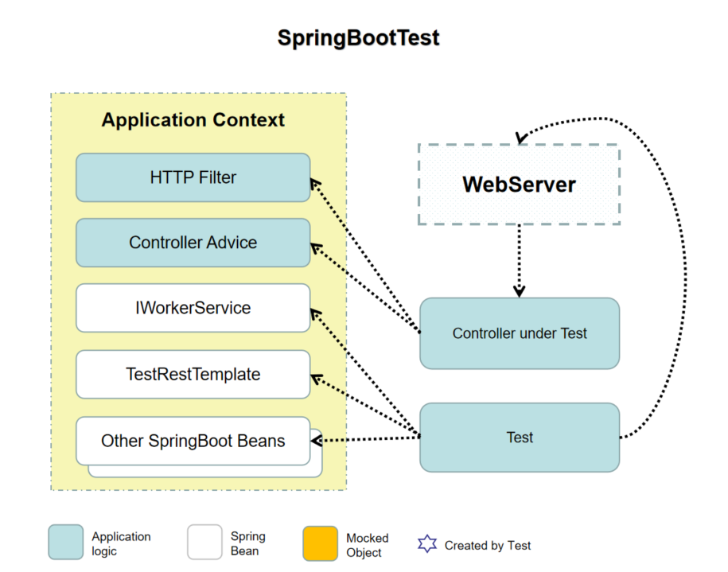Image resolution: width=728 pixels, height=572 pixels.
Task: Click the SpringBootTest diagram title
Action: coord(358,38)
